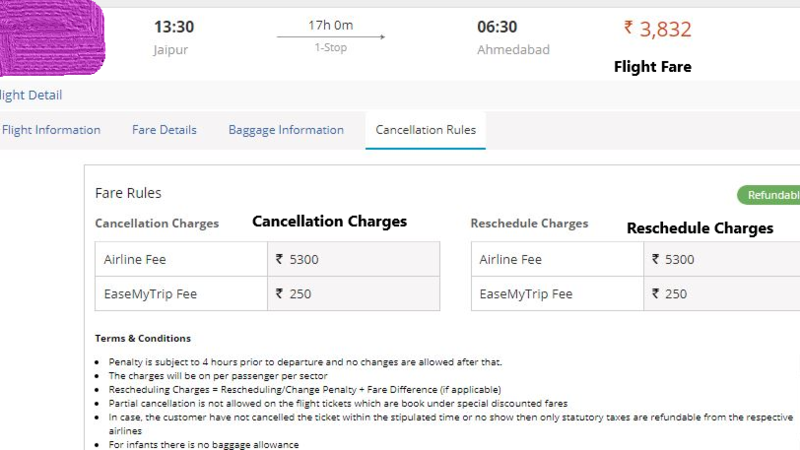The width and height of the screenshot is (800, 450).
Task: Click the Cancellation Rules tab
Action: 425,130
